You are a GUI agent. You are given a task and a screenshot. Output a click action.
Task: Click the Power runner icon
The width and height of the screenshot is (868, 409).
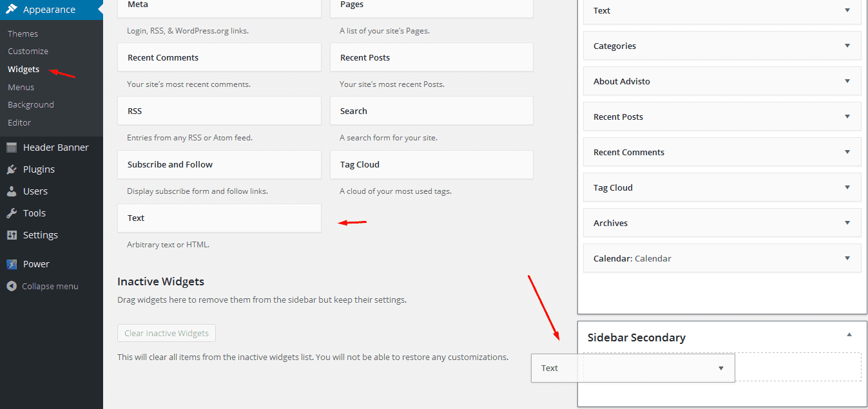coord(12,264)
